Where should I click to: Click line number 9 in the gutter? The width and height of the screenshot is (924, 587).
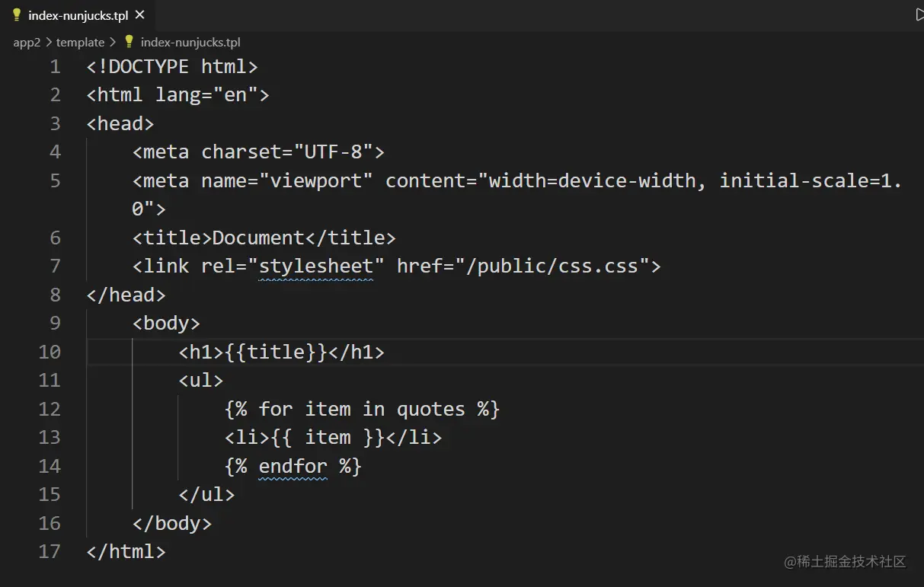(55, 324)
